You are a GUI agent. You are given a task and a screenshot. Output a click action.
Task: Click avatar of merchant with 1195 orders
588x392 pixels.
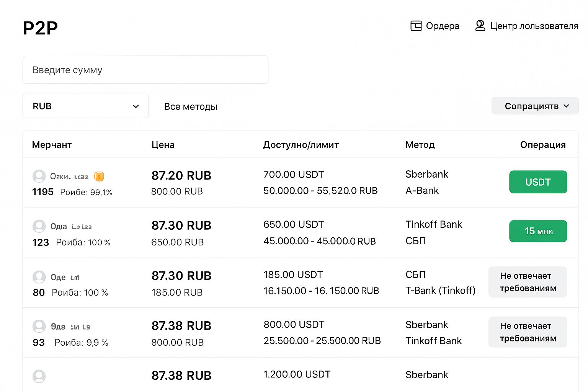pyautogui.click(x=39, y=176)
